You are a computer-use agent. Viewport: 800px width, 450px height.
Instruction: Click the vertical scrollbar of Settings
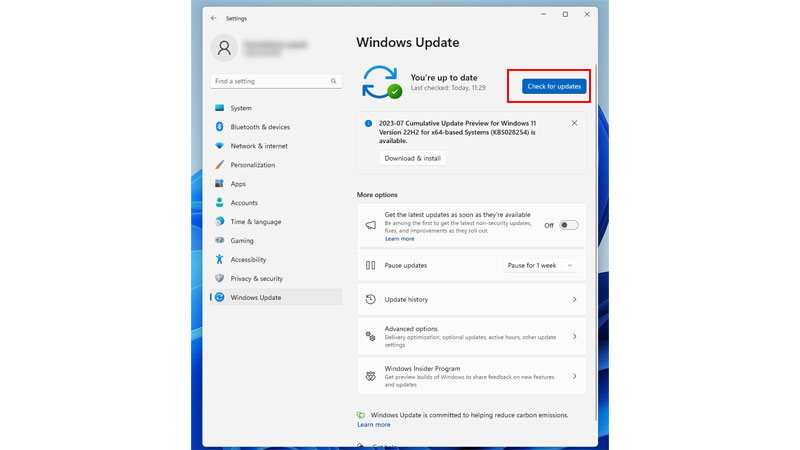(x=595, y=242)
